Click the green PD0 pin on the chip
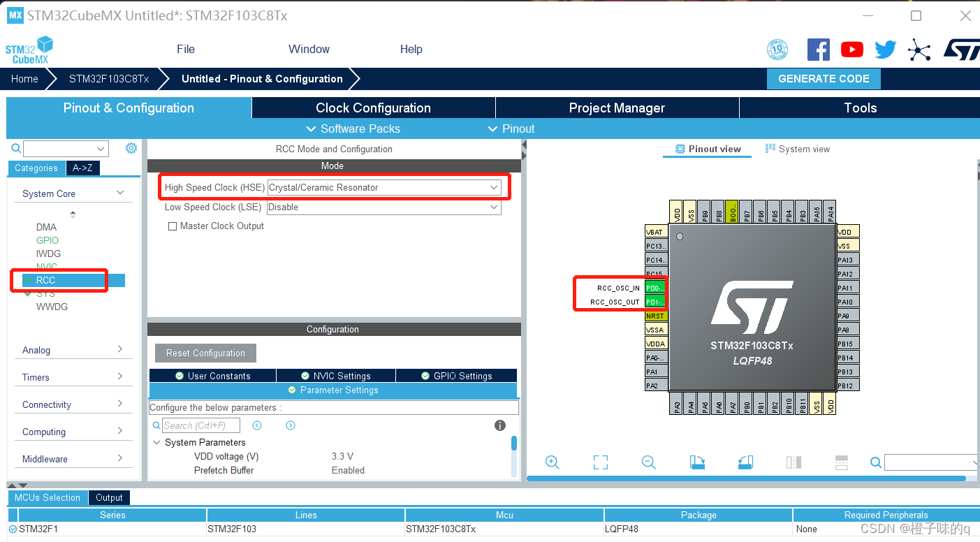This screenshot has width=980, height=542. (x=655, y=288)
